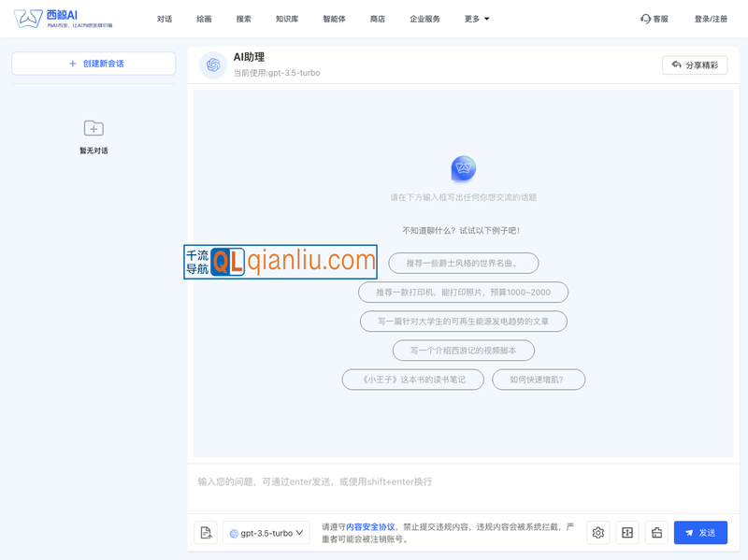Click the customer service headset icon
The image size is (748, 560).
tap(645, 19)
